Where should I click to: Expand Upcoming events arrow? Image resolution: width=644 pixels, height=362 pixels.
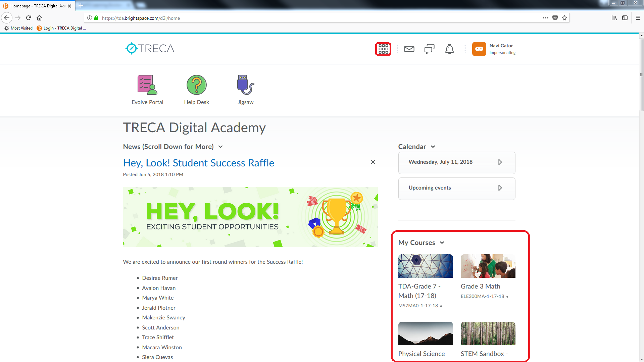pyautogui.click(x=500, y=188)
